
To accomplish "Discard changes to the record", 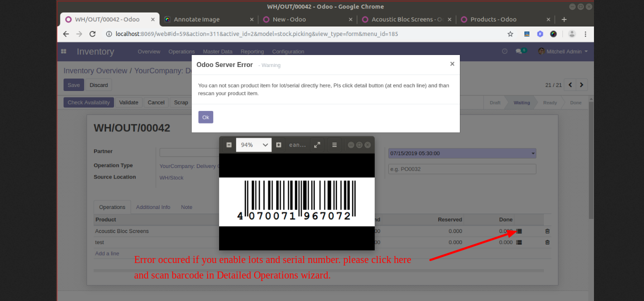I will 99,85.
